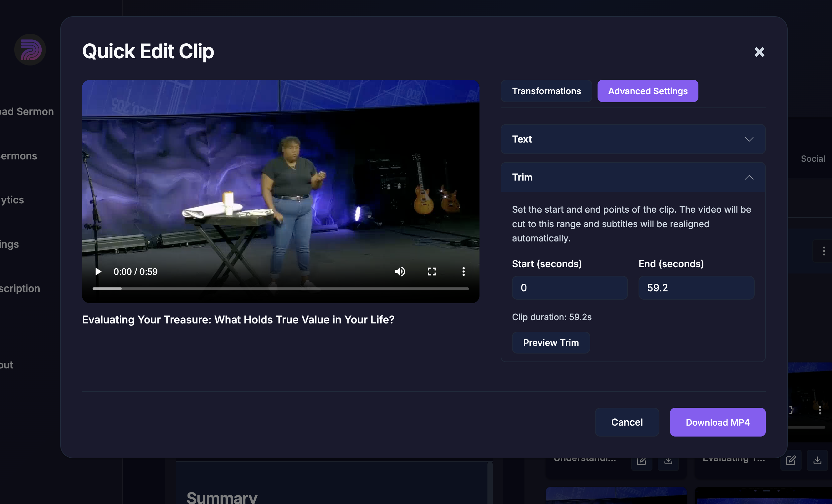This screenshot has height=504, width=832.
Task: Focus the Start seconds input field
Action: tap(569, 288)
